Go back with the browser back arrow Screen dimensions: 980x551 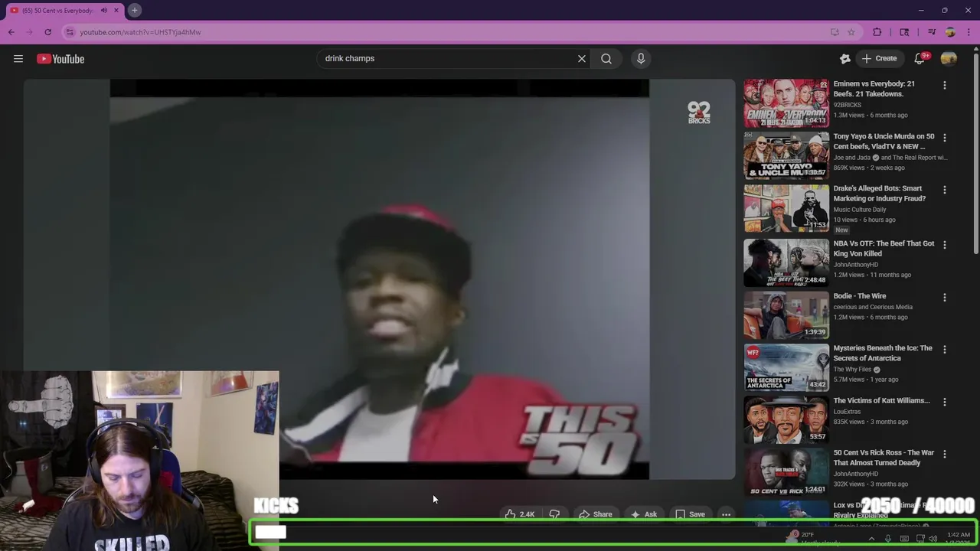[x=11, y=32]
